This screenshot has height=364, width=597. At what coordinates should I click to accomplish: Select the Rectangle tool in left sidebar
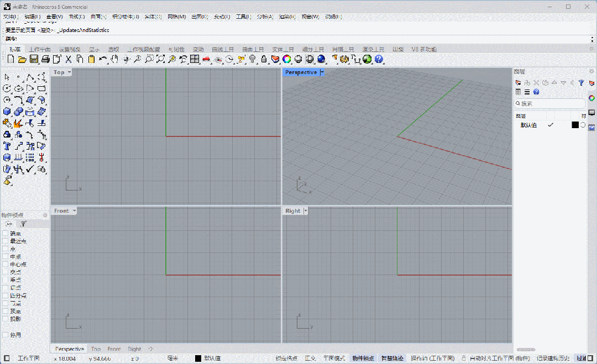point(41,88)
